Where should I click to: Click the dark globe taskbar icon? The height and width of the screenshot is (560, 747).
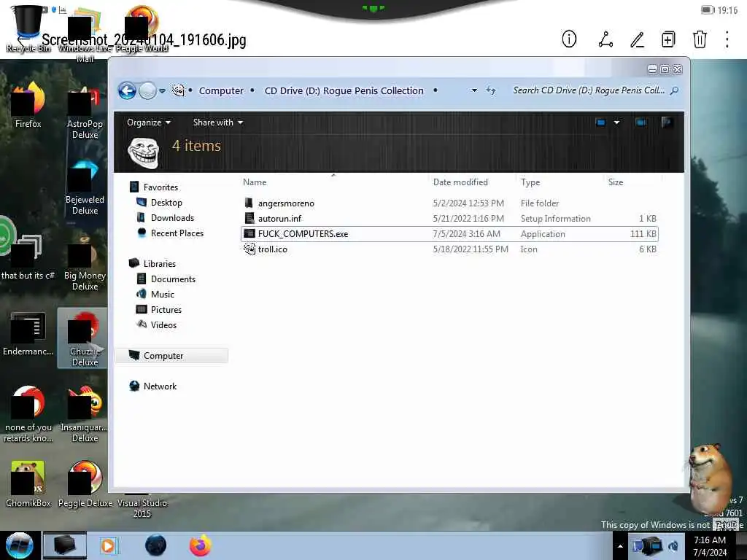pos(156,545)
